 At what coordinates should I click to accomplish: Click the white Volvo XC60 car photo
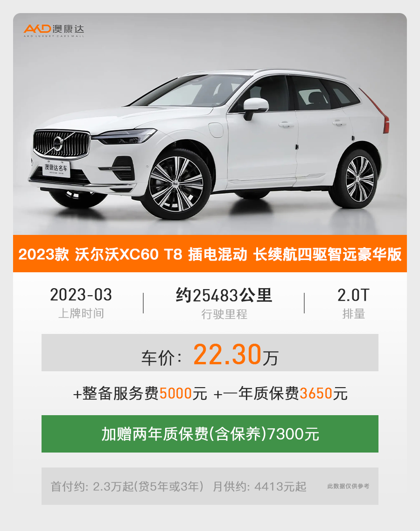[210, 124]
